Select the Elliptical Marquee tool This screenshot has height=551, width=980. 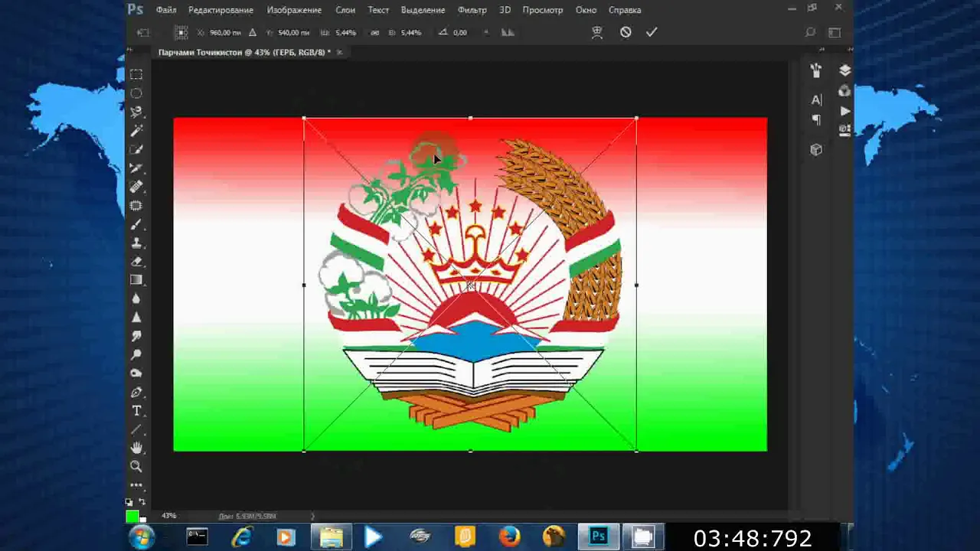pyautogui.click(x=136, y=93)
